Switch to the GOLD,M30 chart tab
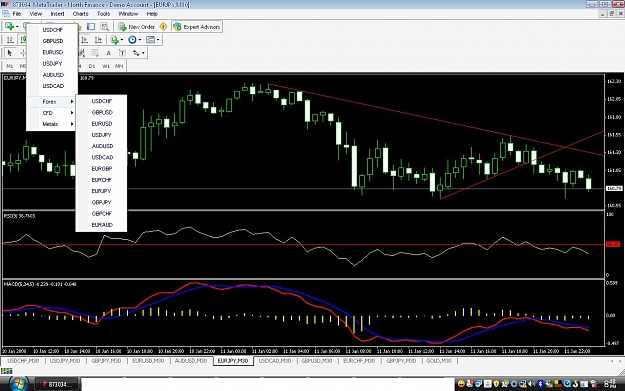The height and width of the screenshot is (391, 625). 439,361
